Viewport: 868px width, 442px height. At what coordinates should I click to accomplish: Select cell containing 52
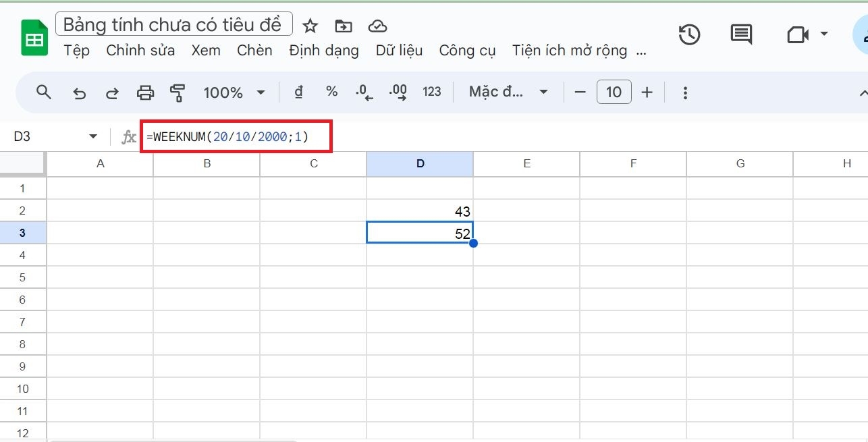(x=421, y=233)
